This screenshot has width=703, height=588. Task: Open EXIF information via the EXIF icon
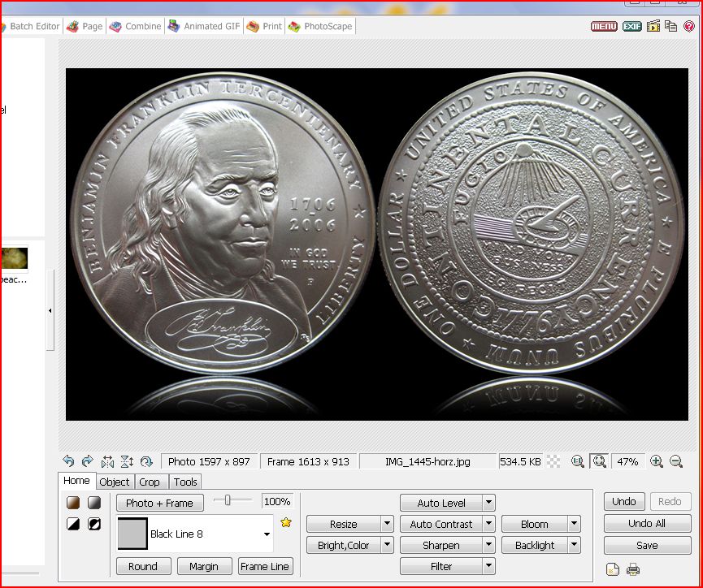[x=631, y=26]
